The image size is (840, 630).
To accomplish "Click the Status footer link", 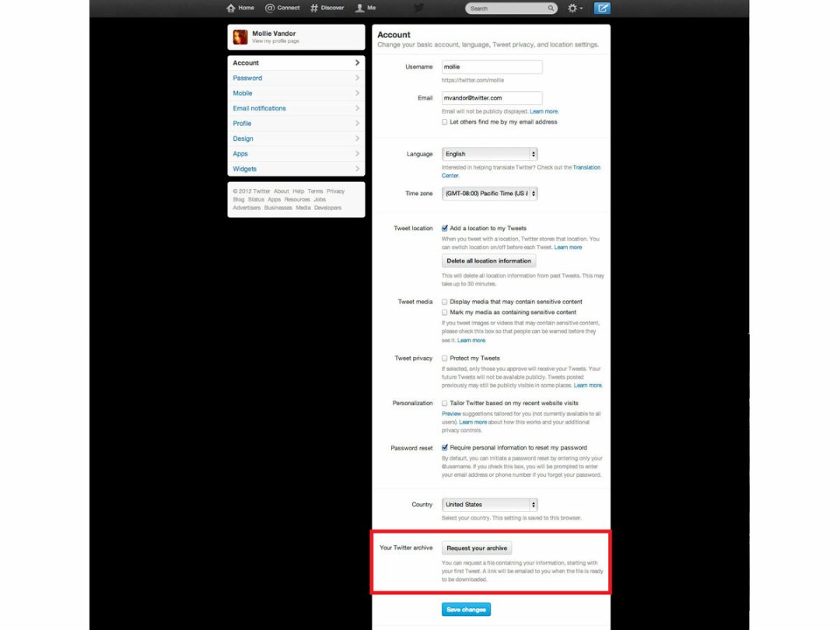I will point(256,199).
